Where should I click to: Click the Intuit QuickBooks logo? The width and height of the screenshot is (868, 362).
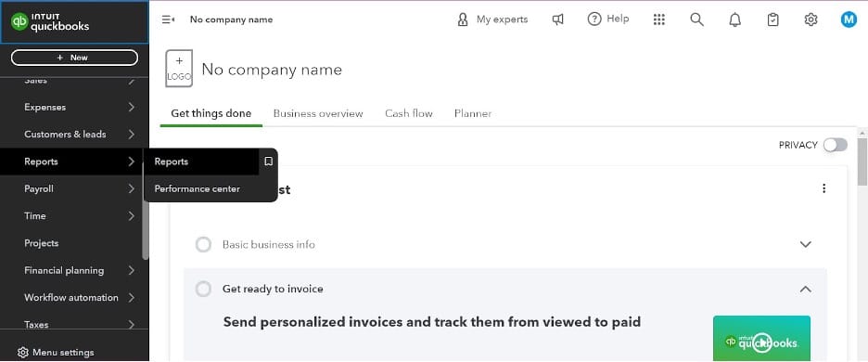click(50, 21)
